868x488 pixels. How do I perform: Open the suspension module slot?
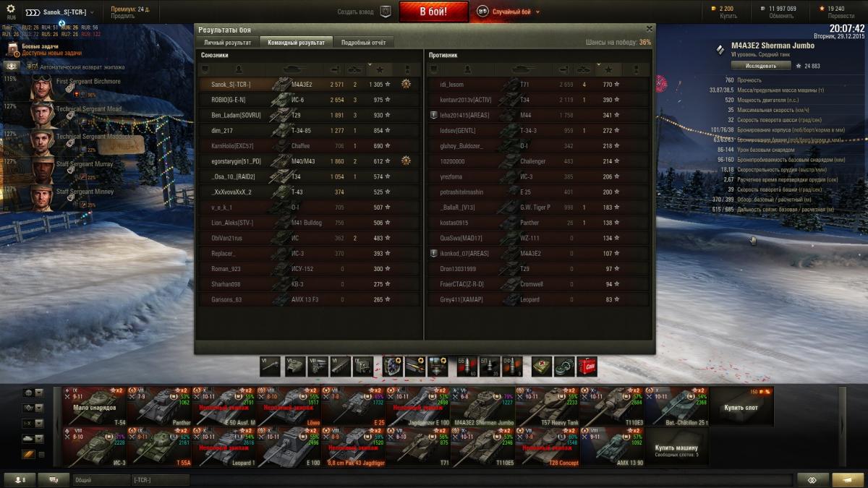coord(339,367)
